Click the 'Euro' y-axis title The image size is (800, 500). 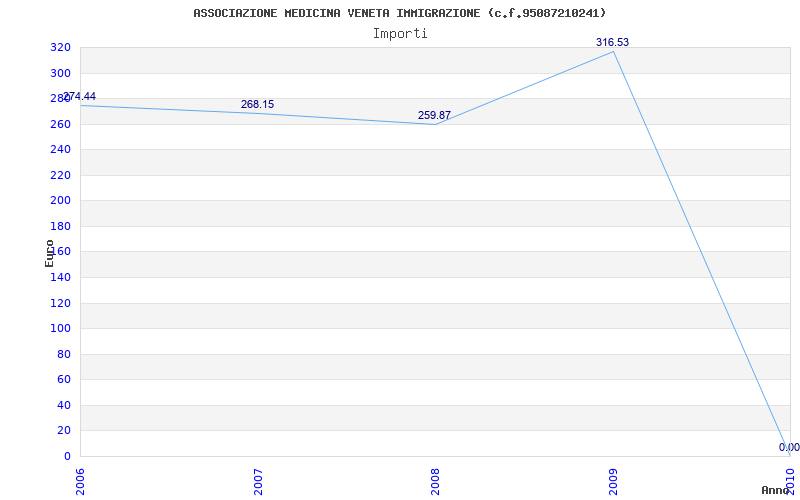click(x=49, y=253)
